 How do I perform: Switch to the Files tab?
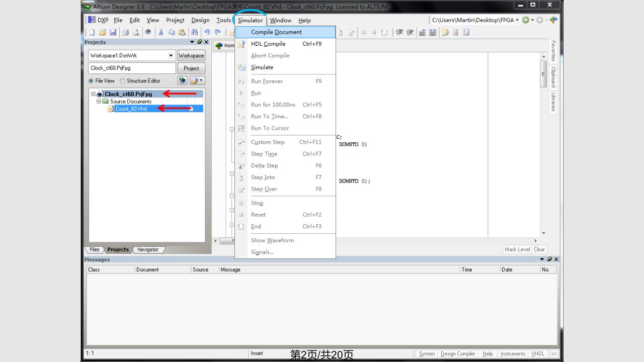coord(95,249)
